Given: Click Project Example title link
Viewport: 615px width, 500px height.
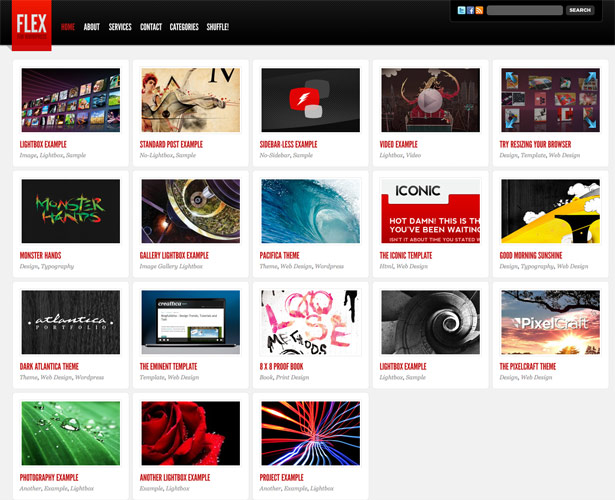Looking at the screenshot, I should [x=282, y=477].
